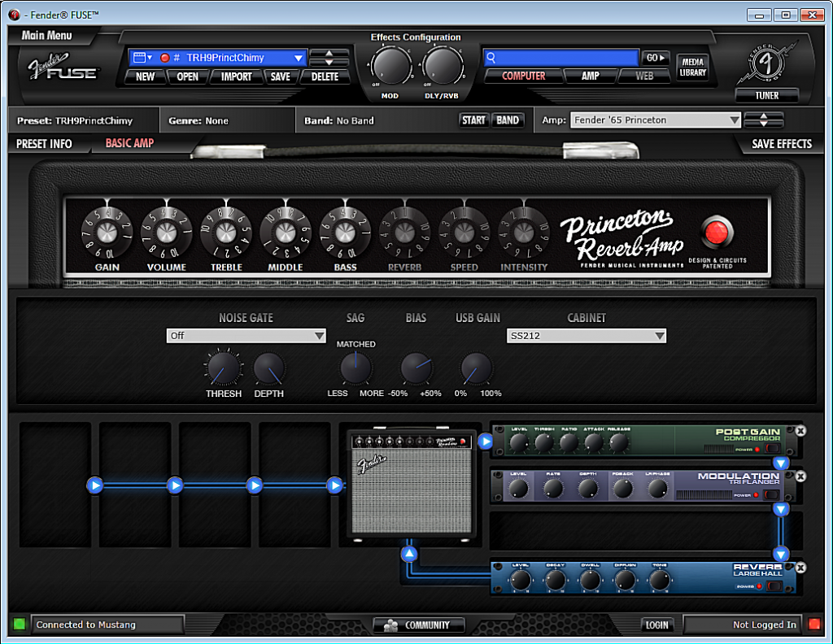
Task: Click the first empty stompbox slot arrow
Action: 95,485
